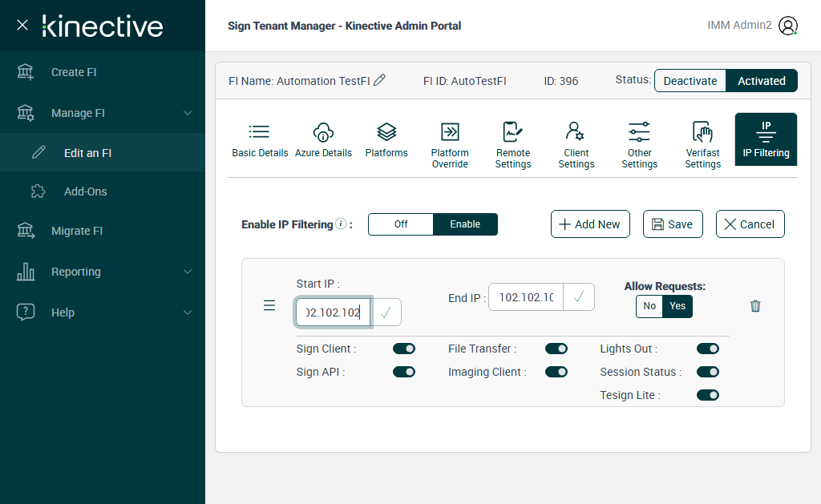The width and height of the screenshot is (821, 504).
Task: Click the Activated status button
Action: (762, 81)
